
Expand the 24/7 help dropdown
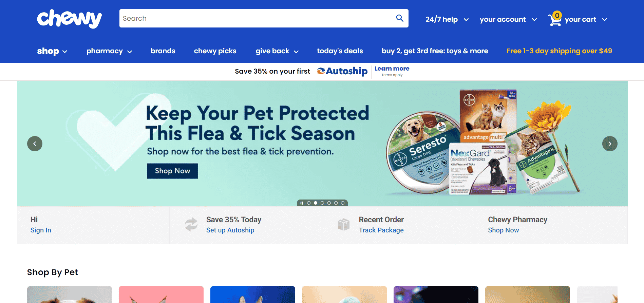point(447,19)
